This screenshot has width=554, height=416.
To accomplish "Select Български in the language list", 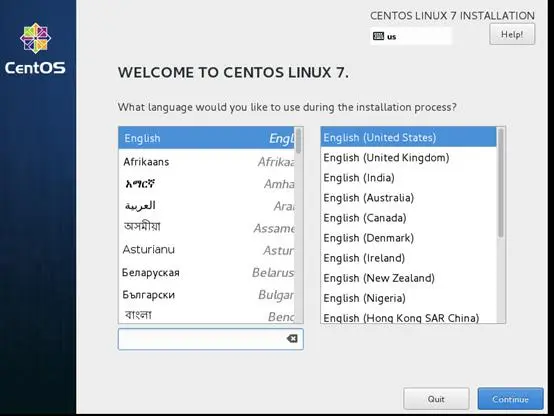I will coord(206,294).
